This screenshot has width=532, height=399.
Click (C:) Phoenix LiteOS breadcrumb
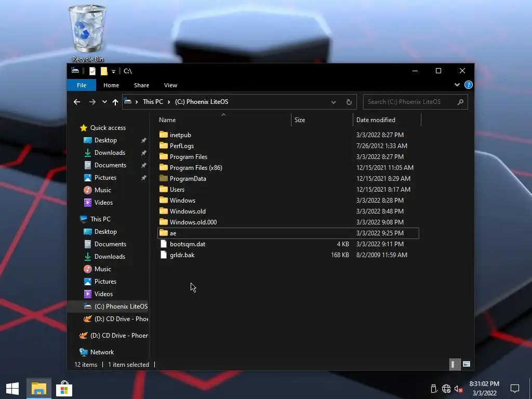pyautogui.click(x=202, y=102)
